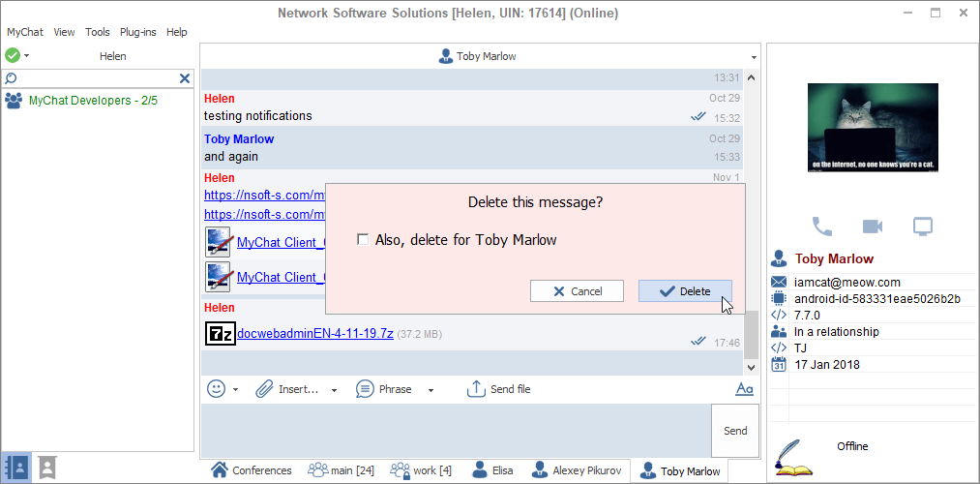Open the emoji smiley picker

point(217,389)
